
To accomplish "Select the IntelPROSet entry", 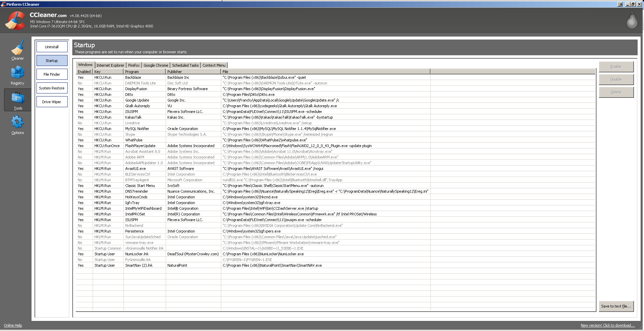I will click(x=335, y=214).
